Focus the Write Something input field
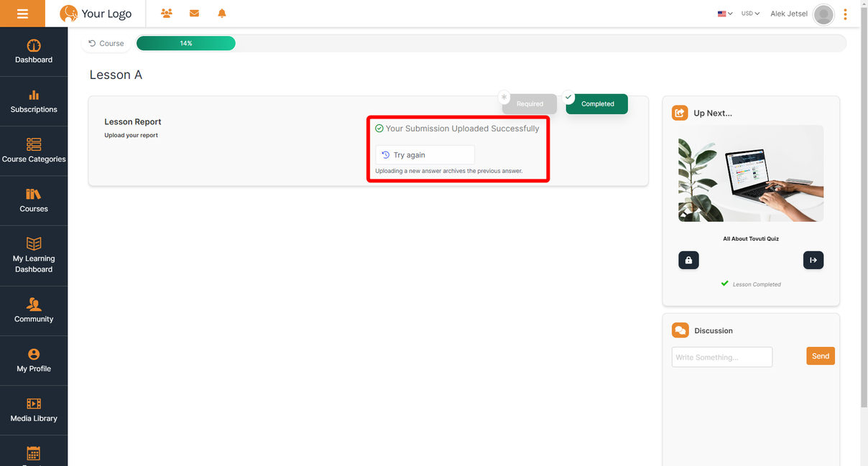This screenshot has height=466, width=868. [x=722, y=357]
